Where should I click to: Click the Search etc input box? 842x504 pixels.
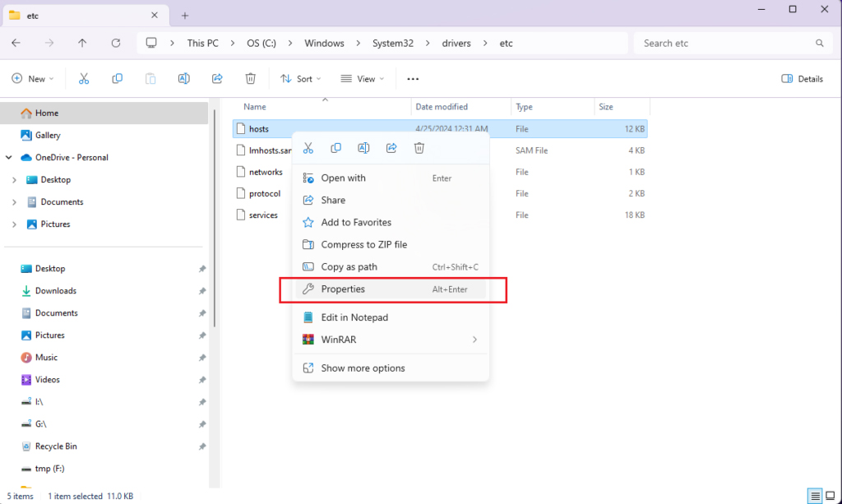[724, 43]
